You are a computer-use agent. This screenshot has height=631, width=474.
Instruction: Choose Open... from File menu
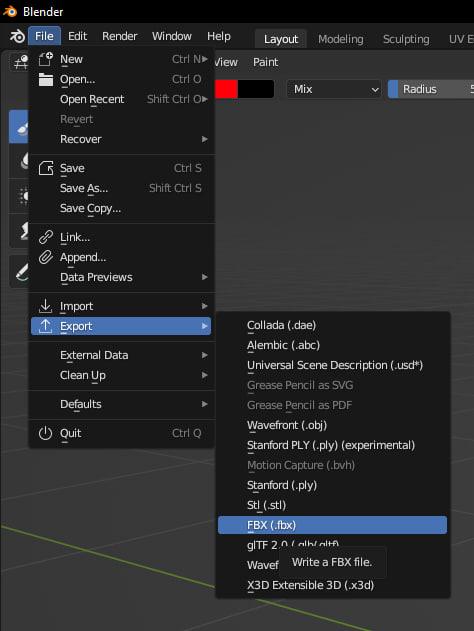click(121, 79)
